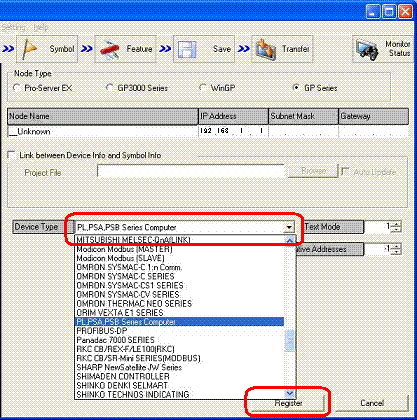Click the __Unknown node name cell
This screenshot has width=417, height=420.
[x=103, y=131]
